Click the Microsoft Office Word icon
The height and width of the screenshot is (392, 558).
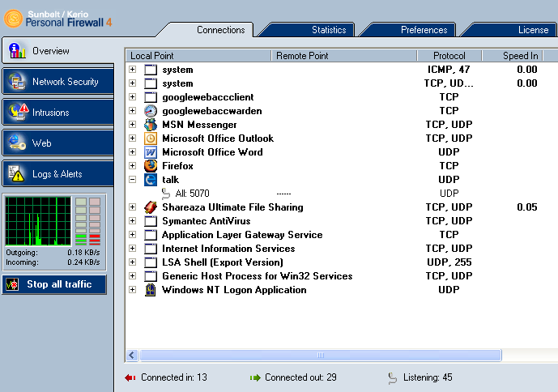(x=151, y=152)
